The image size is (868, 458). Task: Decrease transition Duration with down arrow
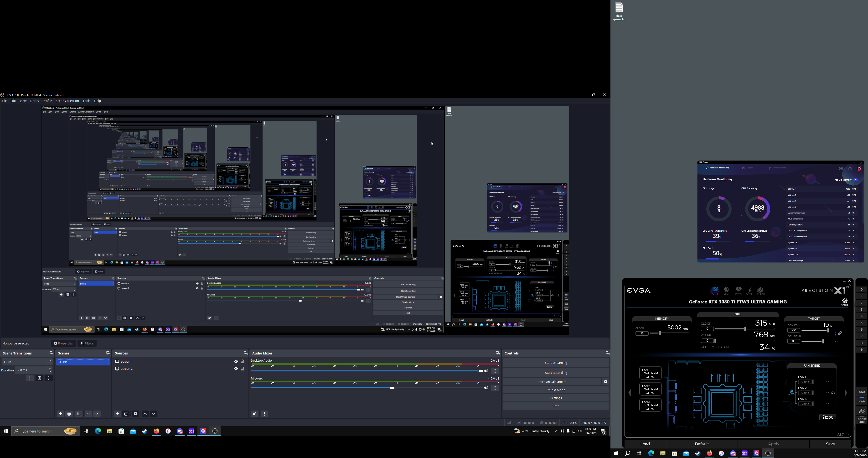(x=50, y=372)
